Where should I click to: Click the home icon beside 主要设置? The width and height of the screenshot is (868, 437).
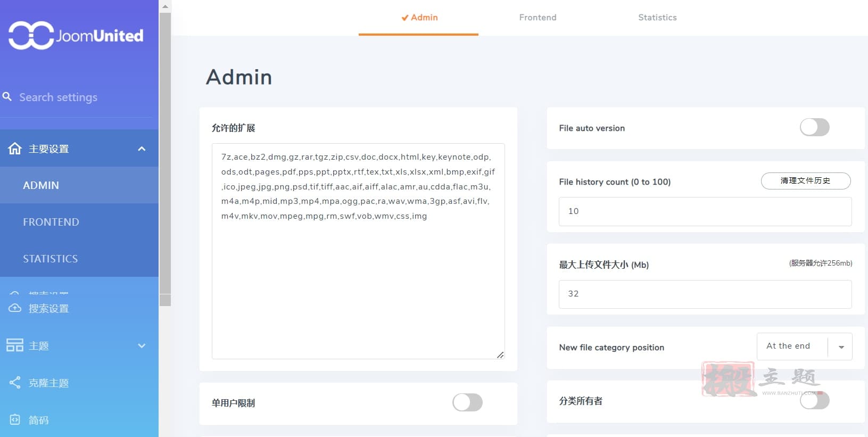[x=15, y=149]
